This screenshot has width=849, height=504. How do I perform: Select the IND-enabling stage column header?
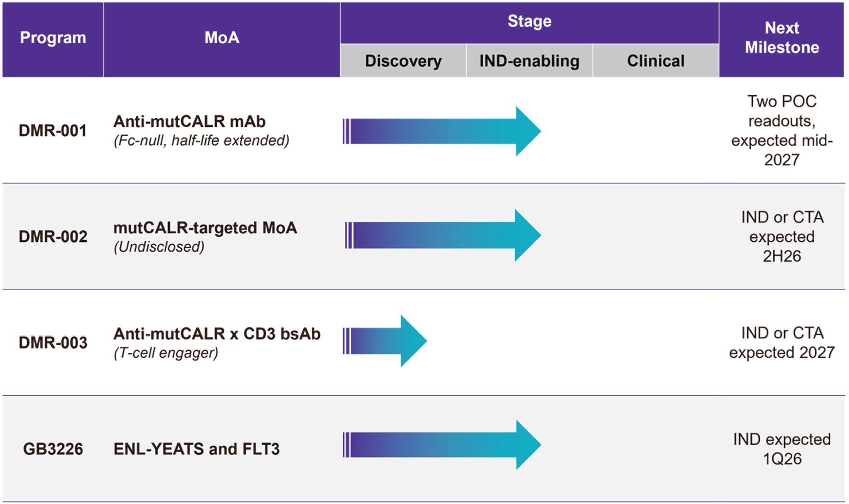529,61
